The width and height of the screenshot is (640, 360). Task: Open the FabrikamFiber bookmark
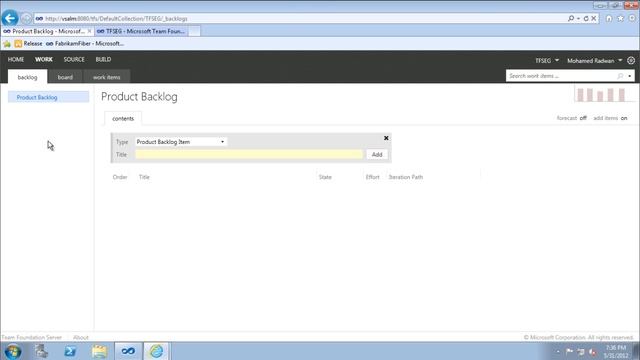click(85, 44)
